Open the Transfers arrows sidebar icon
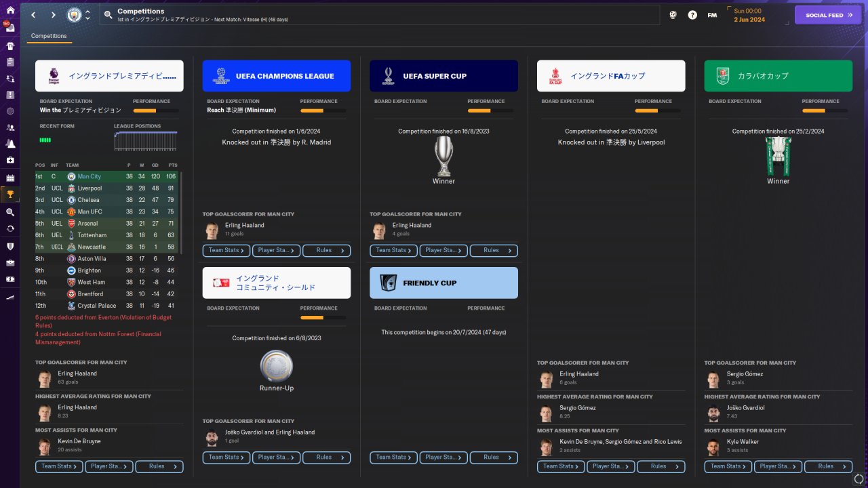Image resolution: width=868 pixels, height=488 pixels. click(x=10, y=228)
